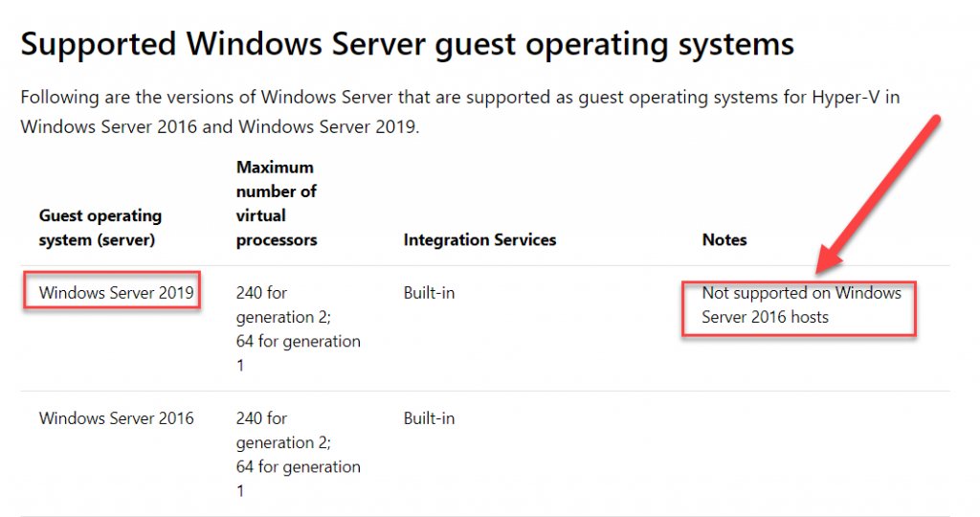Viewport: 980px width, 517px height.
Task: Click the 'Integration Services' column header
Action: coord(479,240)
